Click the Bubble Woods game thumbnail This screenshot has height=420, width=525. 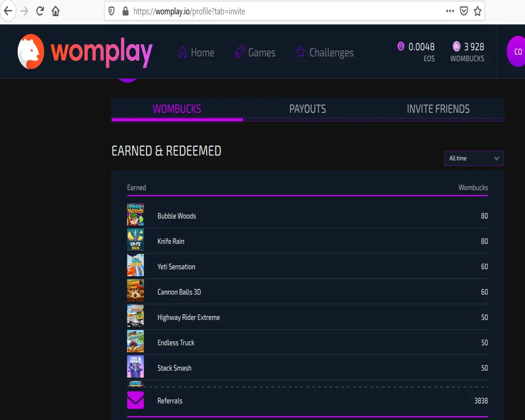tap(135, 215)
